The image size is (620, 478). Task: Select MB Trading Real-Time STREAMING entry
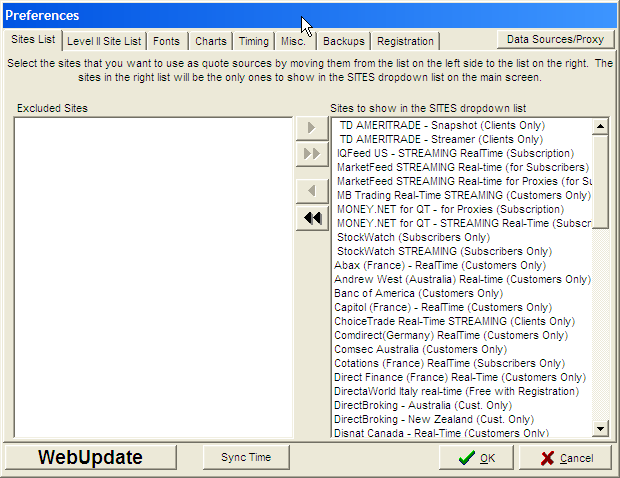461,195
